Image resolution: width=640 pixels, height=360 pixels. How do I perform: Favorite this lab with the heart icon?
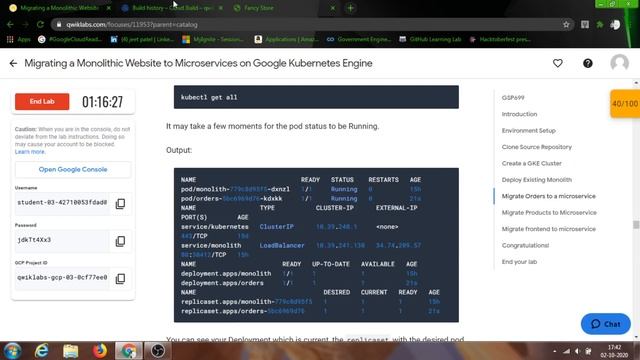pyautogui.click(x=558, y=63)
